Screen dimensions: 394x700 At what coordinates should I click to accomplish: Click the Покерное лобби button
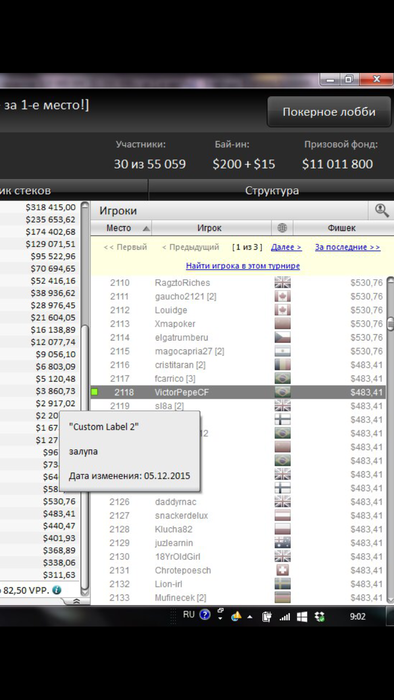click(x=329, y=112)
